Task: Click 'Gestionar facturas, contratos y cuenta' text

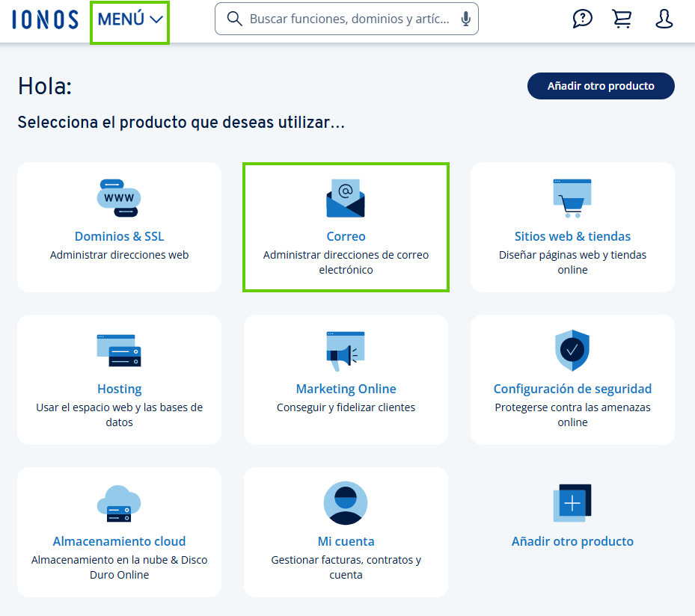Action: pos(346,567)
